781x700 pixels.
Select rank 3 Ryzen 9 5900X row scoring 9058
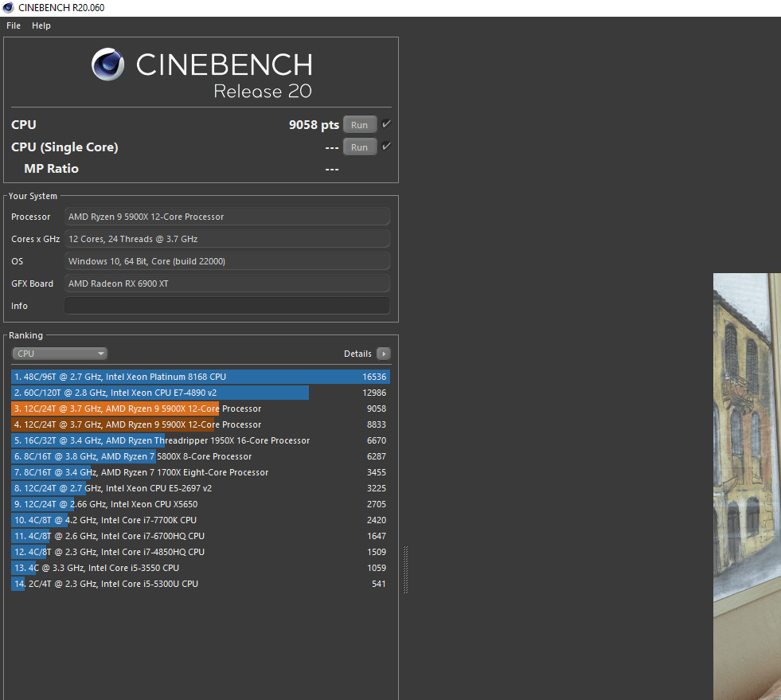pos(201,409)
